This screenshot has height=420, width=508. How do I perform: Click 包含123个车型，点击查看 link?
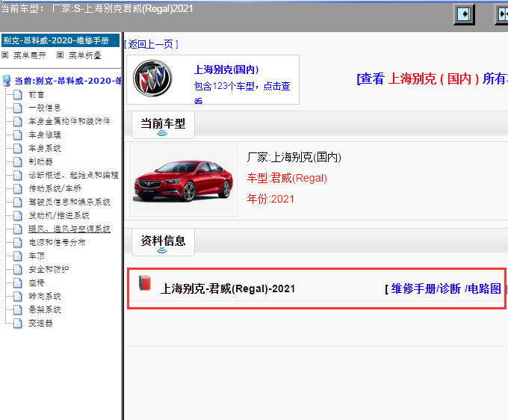(242, 92)
